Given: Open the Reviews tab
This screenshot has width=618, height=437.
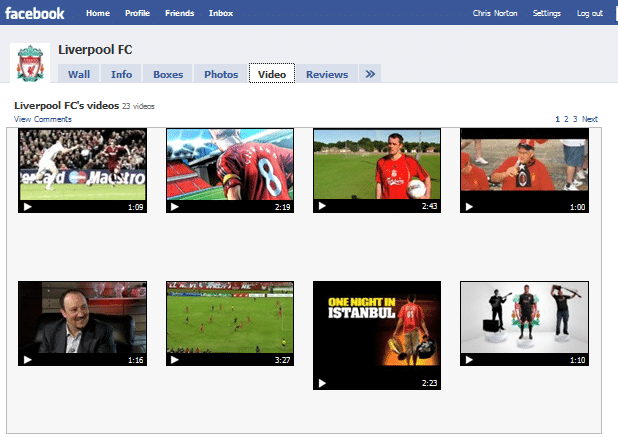Looking at the screenshot, I should 327,74.
